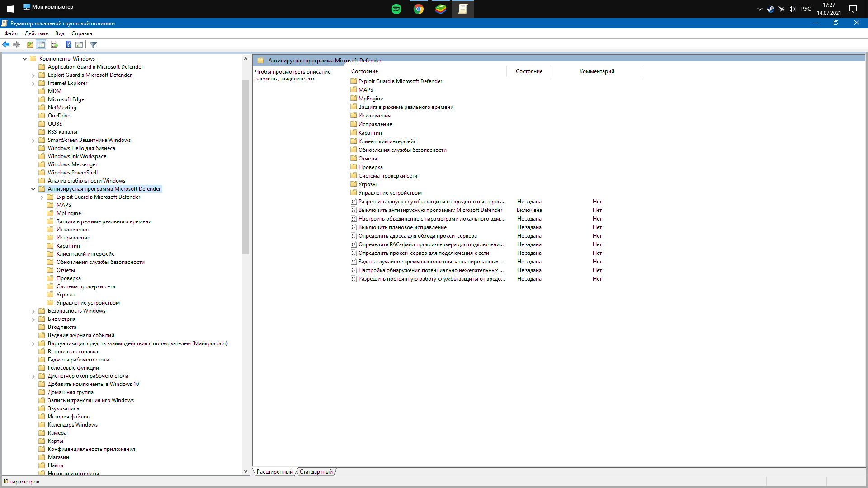Sort by the Комментарий column header
This screenshot has height=488, width=868.
coord(597,71)
